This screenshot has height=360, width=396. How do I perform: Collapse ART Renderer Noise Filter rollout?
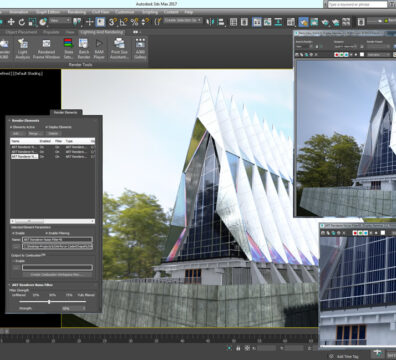32,285
